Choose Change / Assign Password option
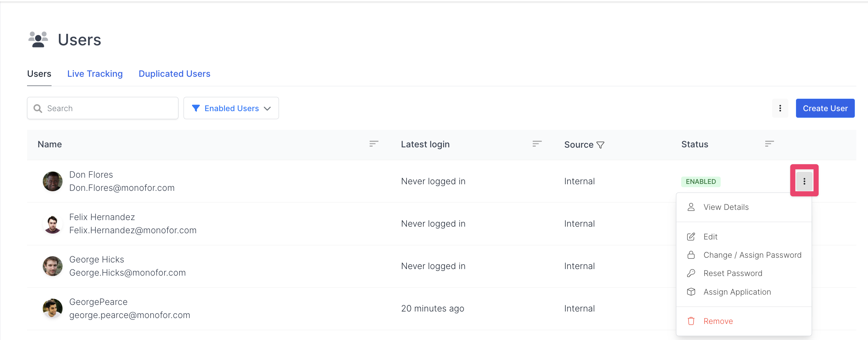Image resolution: width=868 pixels, height=340 pixels. (752, 255)
